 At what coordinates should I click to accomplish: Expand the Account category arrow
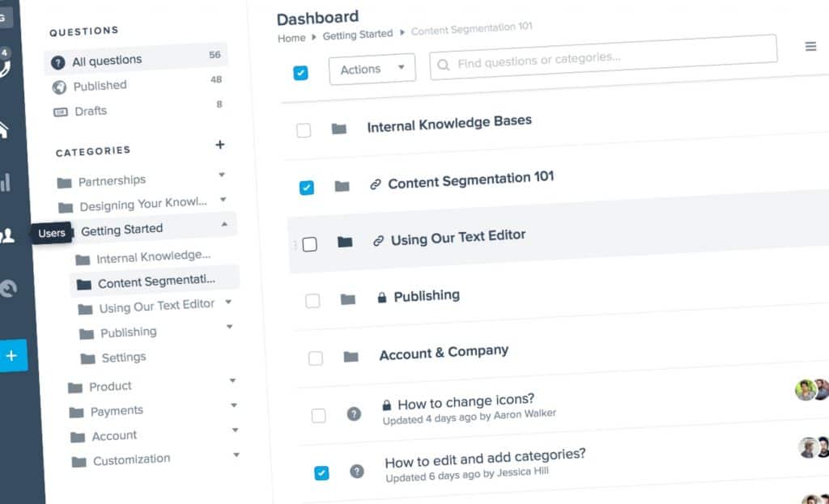pos(236,430)
